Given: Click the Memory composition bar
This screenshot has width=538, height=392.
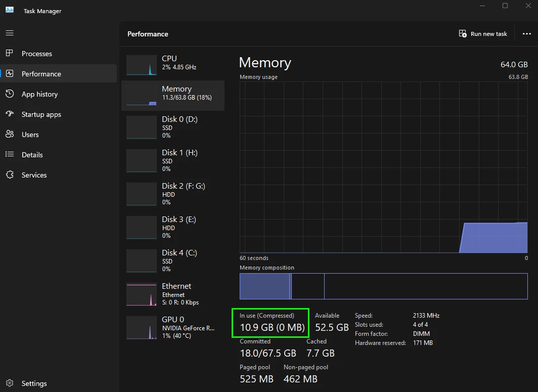Looking at the screenshot, I should (383, 286).
